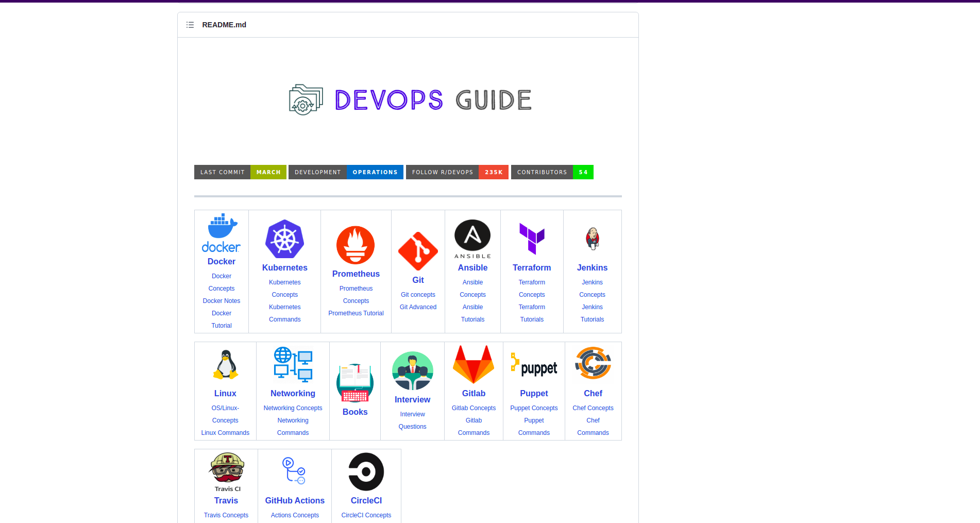980x523 pixels.
Task: Open the Books heading link
Action: click(x=355, y=412)
